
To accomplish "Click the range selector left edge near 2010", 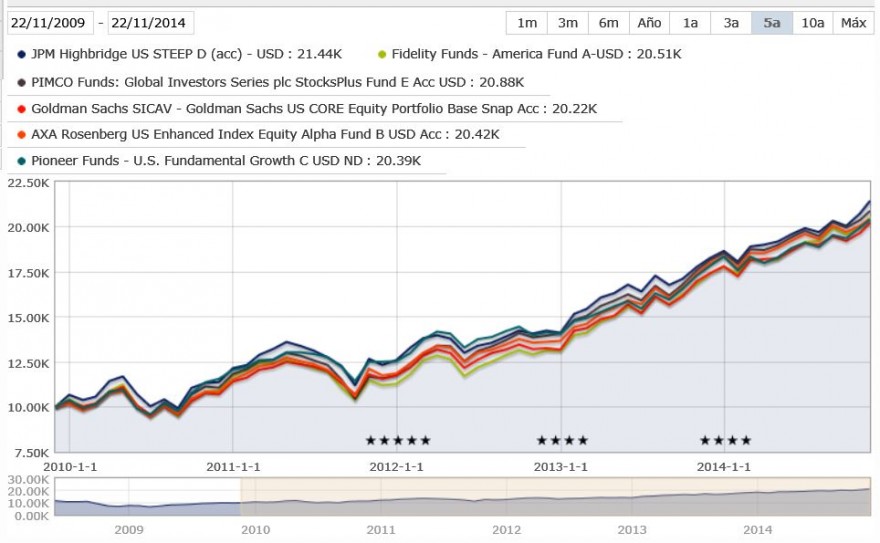I will tap(241, 497).
